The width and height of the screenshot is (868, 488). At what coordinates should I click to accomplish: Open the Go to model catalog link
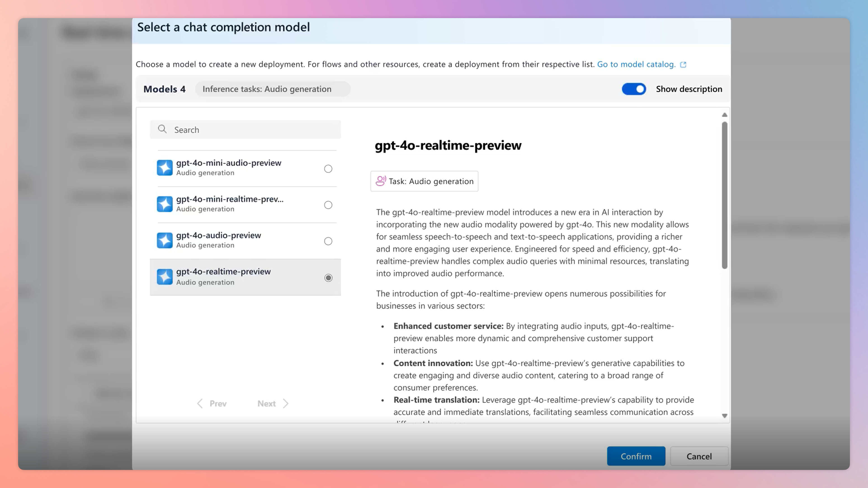click(636, 64)
